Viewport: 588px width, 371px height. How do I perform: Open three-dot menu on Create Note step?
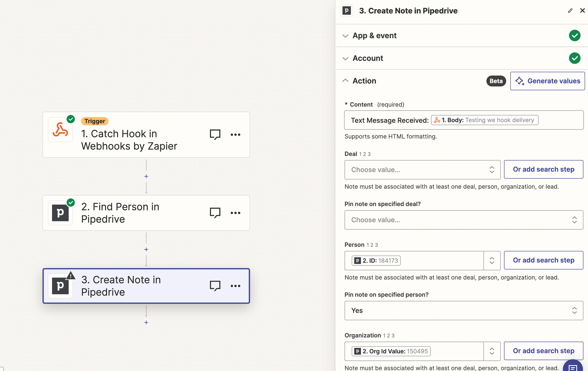236,285
